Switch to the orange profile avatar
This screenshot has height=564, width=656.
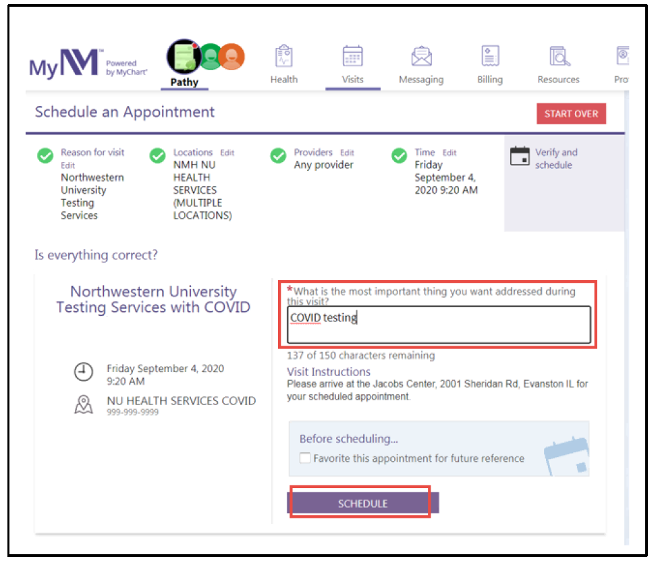click(x=232, y=56)
